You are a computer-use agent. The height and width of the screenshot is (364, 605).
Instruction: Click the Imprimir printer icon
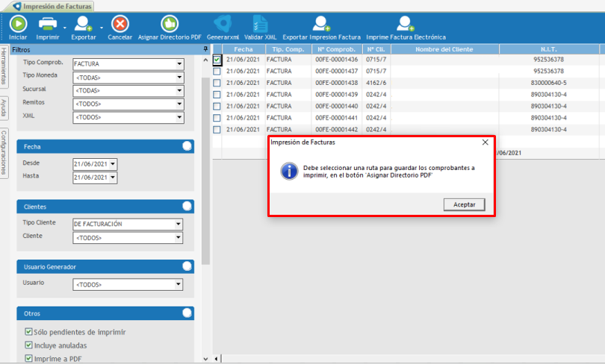47,24
